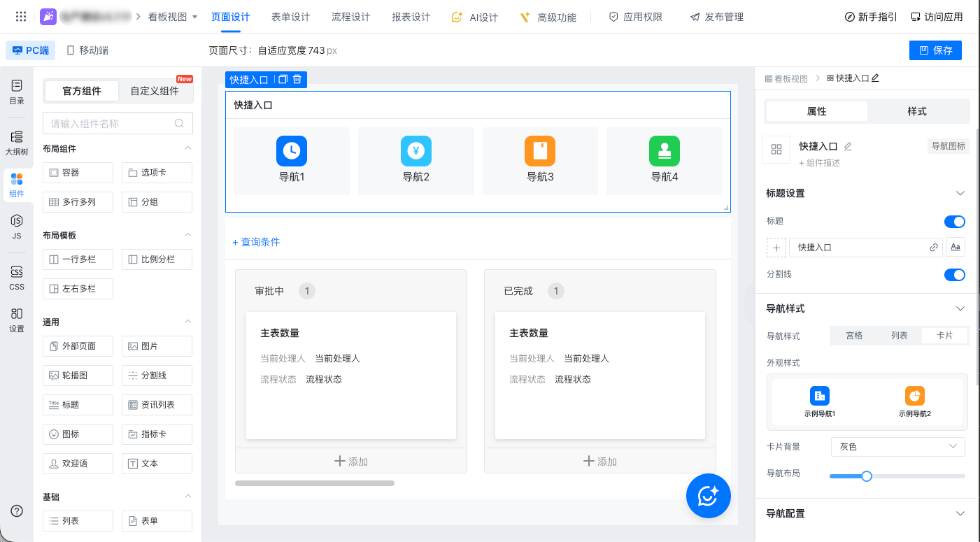Viewport: 980px width, 542px height.
Task: Open the 大纲树 sidebar panel
Action: click(x=17, y=143)
